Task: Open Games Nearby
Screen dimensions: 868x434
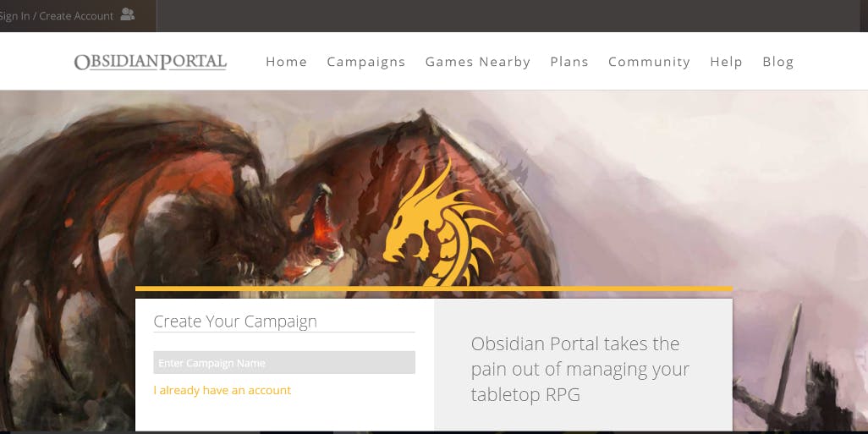Action: tap(478, 62)
